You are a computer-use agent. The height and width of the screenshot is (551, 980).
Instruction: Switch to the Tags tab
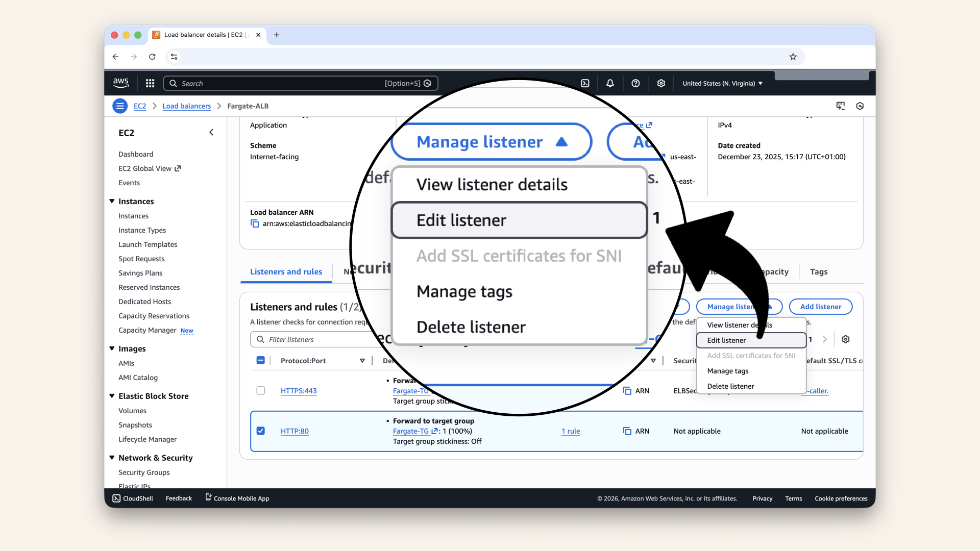coord(818,271)
